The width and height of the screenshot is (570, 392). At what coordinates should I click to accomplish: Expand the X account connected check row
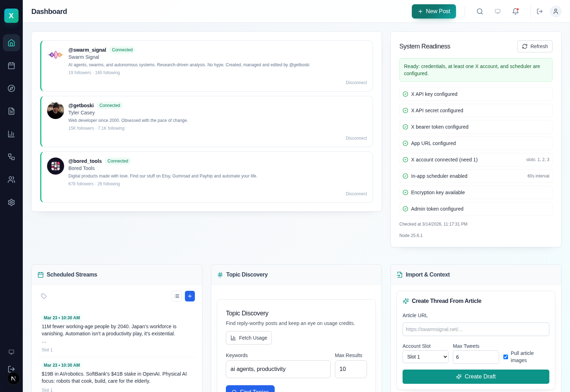476,160
